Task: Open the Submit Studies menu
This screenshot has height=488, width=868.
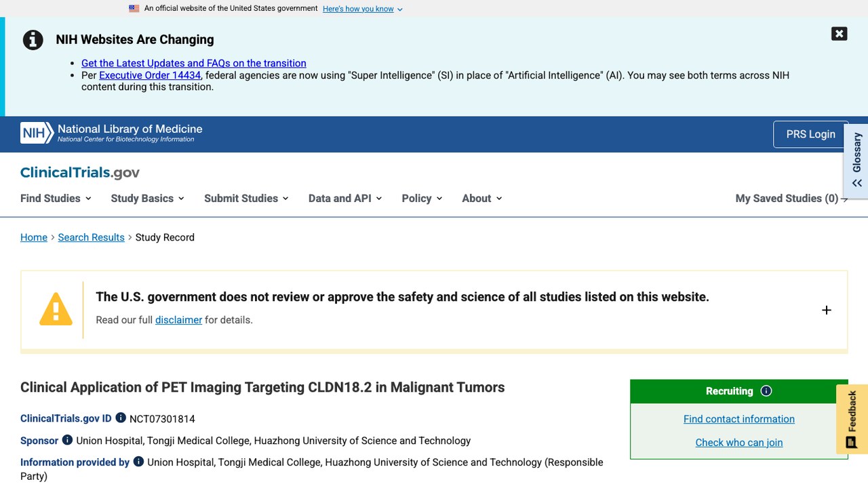Action: (246, 199)
